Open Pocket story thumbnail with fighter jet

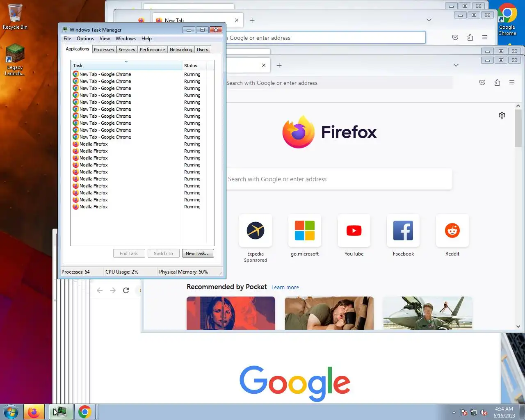[428, 313]
